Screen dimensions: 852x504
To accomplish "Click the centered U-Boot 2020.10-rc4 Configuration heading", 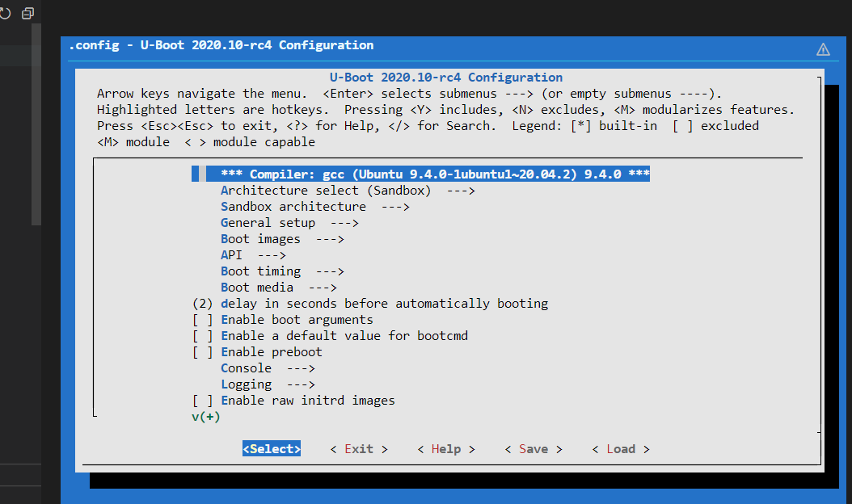I will 446,78.
